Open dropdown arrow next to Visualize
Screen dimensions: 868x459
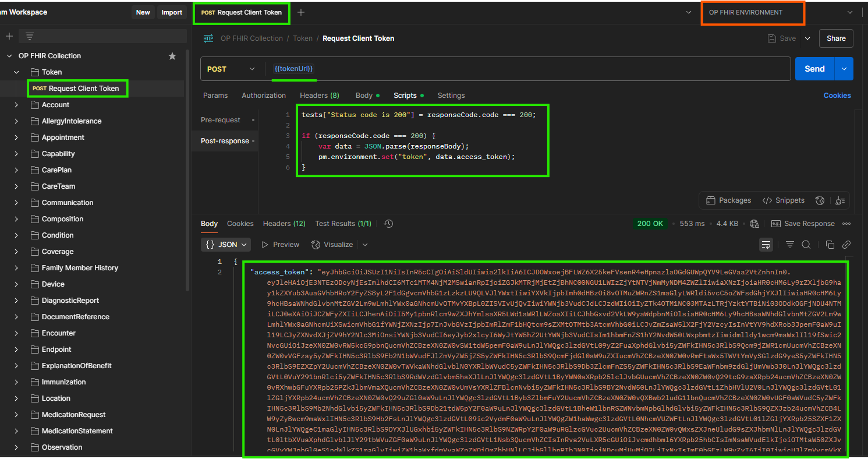[x=365, y=245]
